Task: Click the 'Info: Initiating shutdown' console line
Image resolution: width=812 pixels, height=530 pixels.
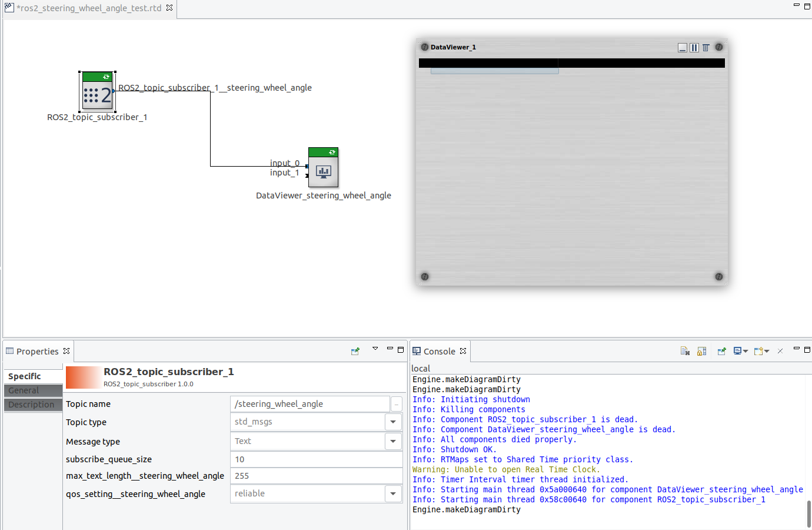Action: point(471,399)
